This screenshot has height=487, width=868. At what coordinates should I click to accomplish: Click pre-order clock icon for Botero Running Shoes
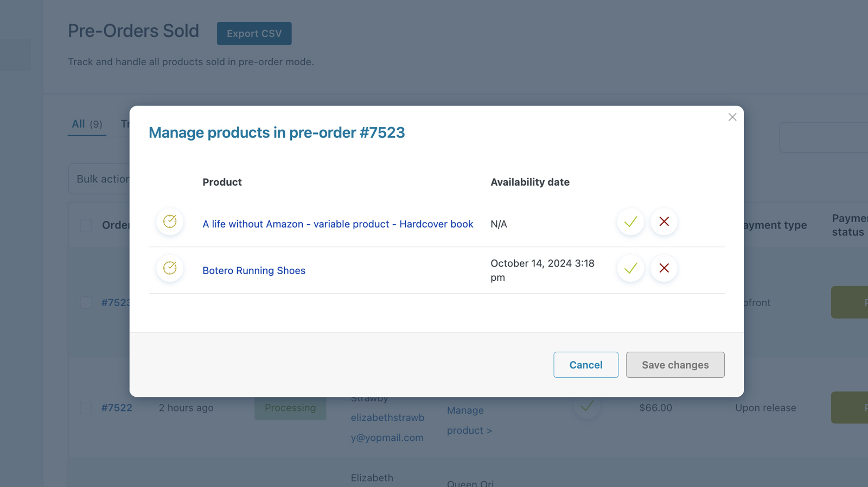(x=170, y=268)
